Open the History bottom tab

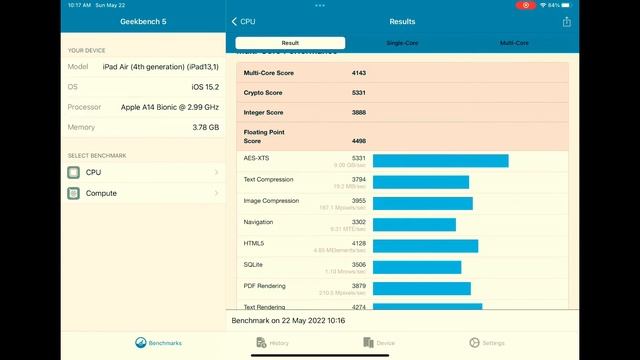[x=272, y=343]
